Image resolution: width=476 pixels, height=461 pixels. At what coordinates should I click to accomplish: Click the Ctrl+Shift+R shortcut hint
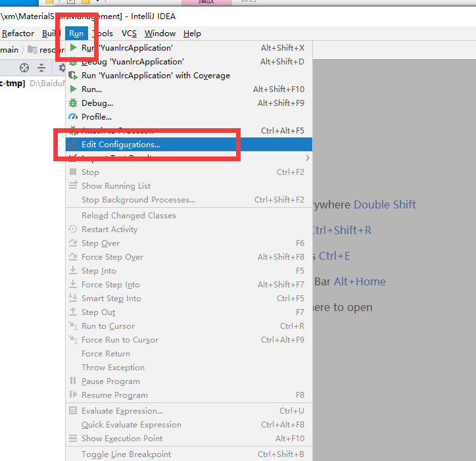pos(341,230)
